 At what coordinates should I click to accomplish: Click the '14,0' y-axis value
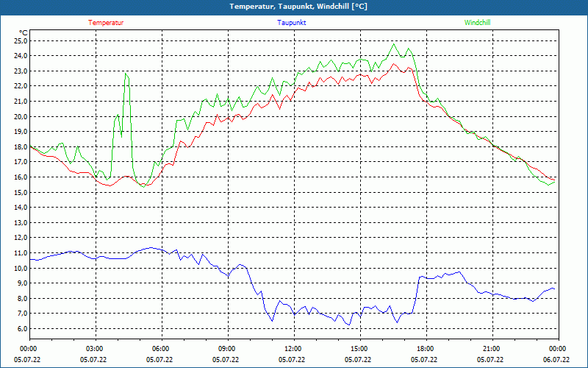[x=21, y=208]
